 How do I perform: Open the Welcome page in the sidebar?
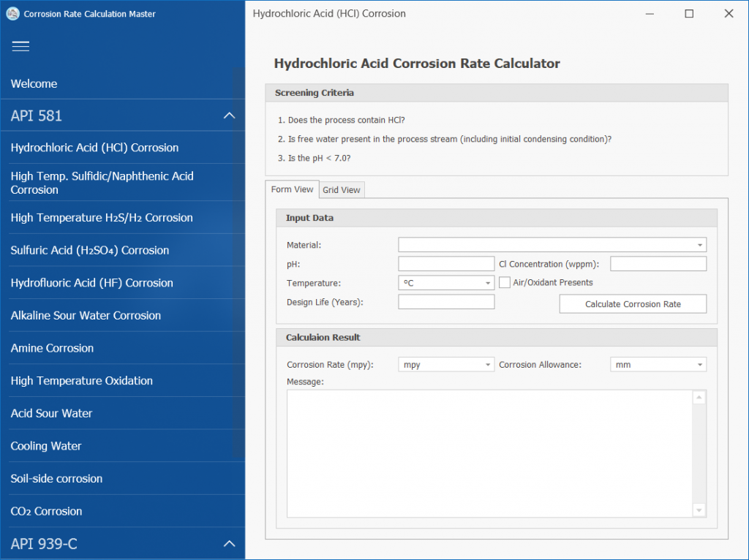(34, 83)
